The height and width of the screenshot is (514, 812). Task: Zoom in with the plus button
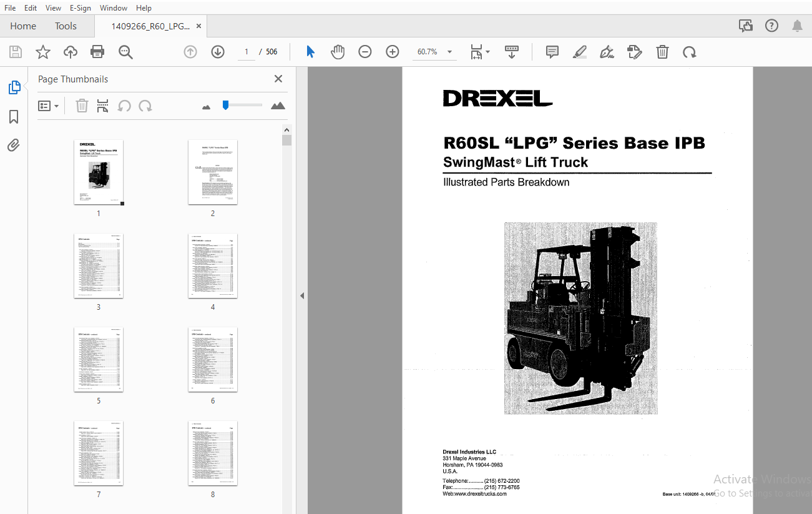coord(393,52)
